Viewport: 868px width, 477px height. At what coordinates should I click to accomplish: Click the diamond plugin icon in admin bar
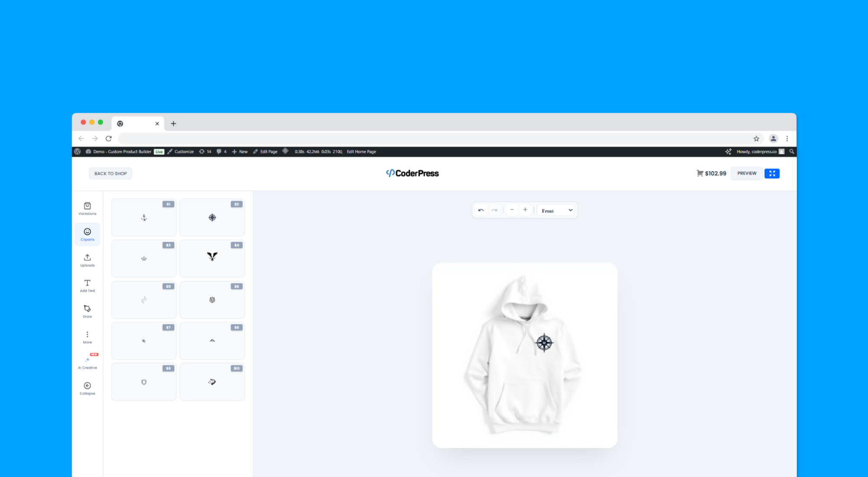pyautogui.click(x=285, y=151)
